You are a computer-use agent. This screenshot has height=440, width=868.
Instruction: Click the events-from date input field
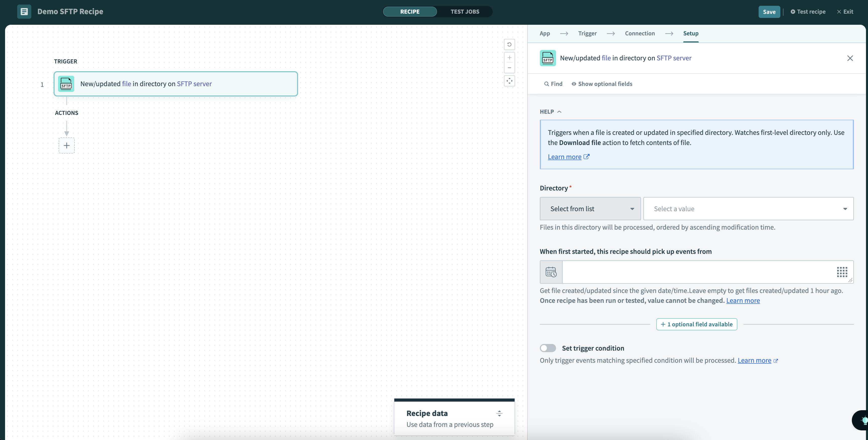(697, 272)
